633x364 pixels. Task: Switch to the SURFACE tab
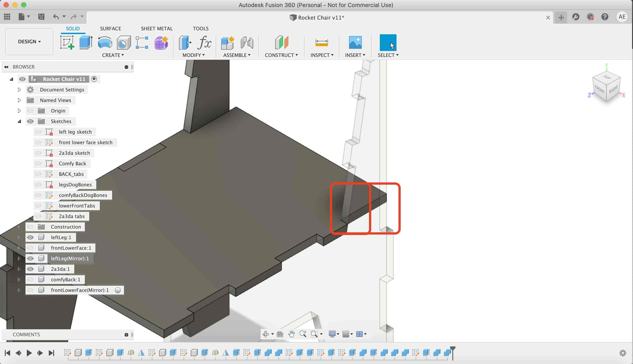111,29
